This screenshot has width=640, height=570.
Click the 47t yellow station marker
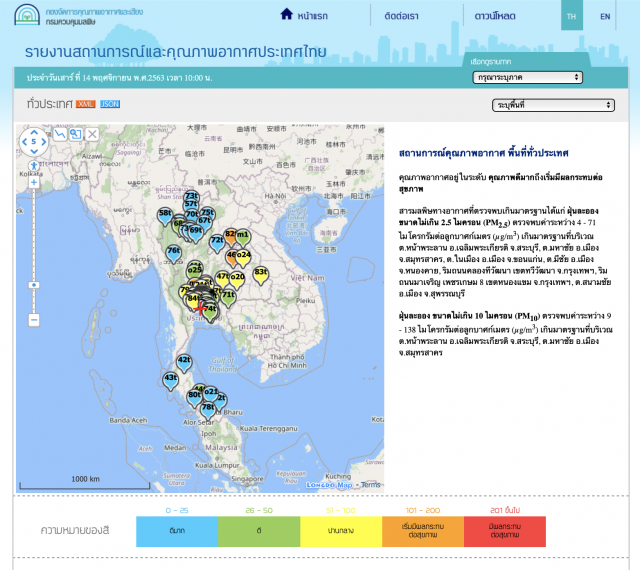point(222,280)
